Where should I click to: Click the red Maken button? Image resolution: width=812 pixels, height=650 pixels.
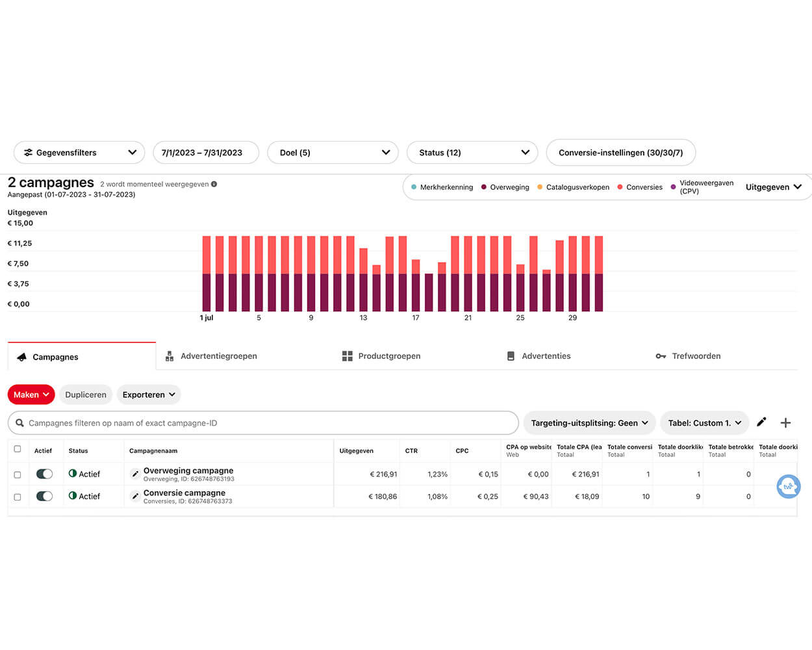tap(31, 395)
